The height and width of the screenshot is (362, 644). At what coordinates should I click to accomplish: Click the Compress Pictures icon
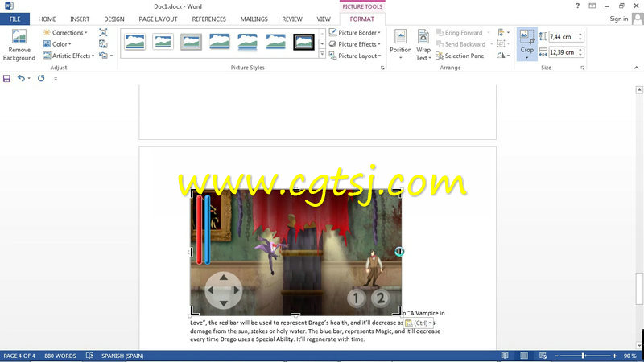click(103, 32)
